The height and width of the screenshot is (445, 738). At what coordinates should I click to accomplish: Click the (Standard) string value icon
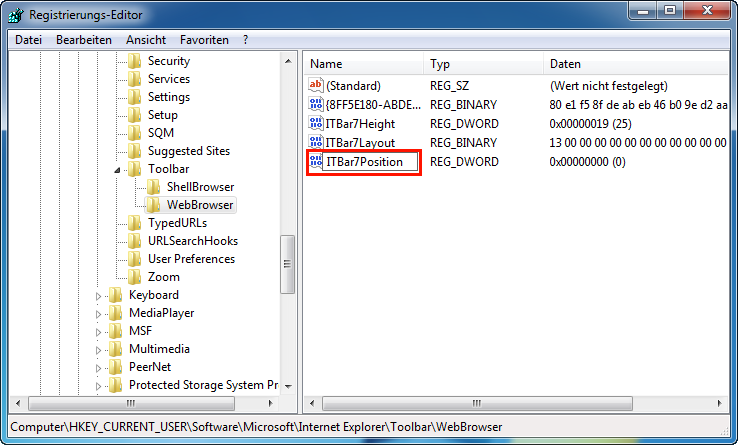[x=317, y=86]
